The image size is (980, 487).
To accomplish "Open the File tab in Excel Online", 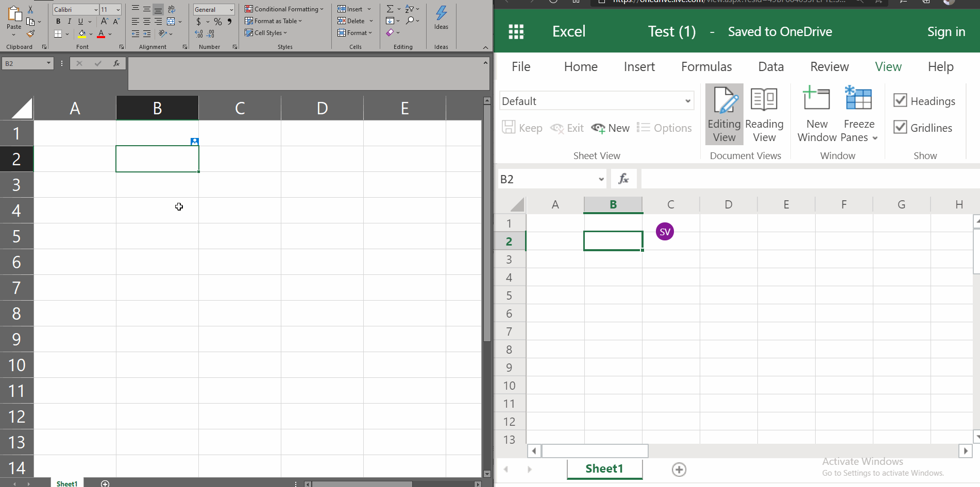I will (x=521, y=66).
